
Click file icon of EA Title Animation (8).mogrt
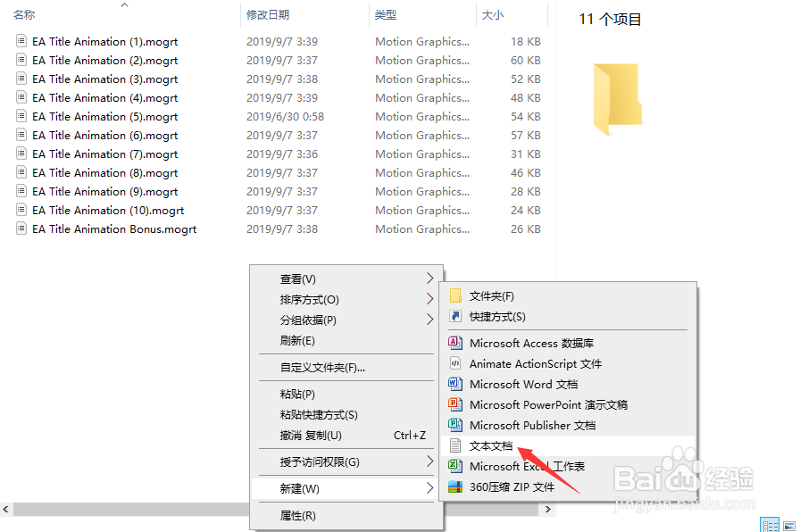[21, 172]
